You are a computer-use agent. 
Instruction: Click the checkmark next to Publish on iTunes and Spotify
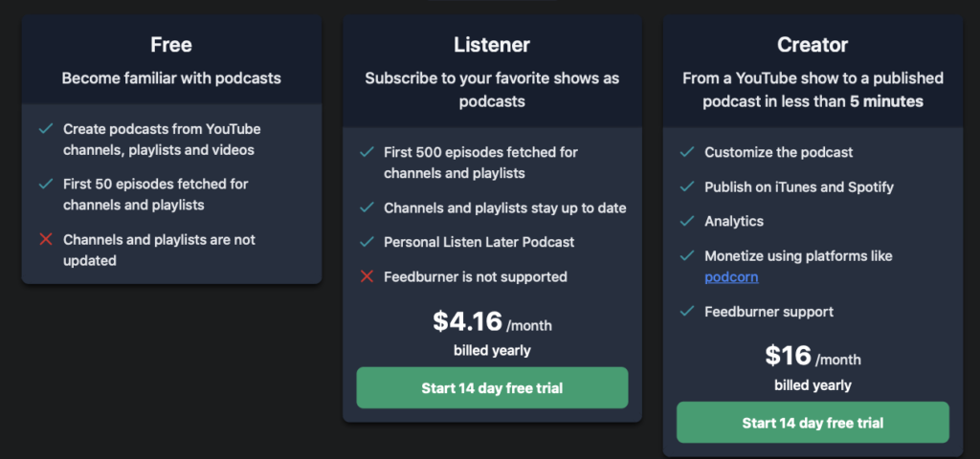[687, 186]
